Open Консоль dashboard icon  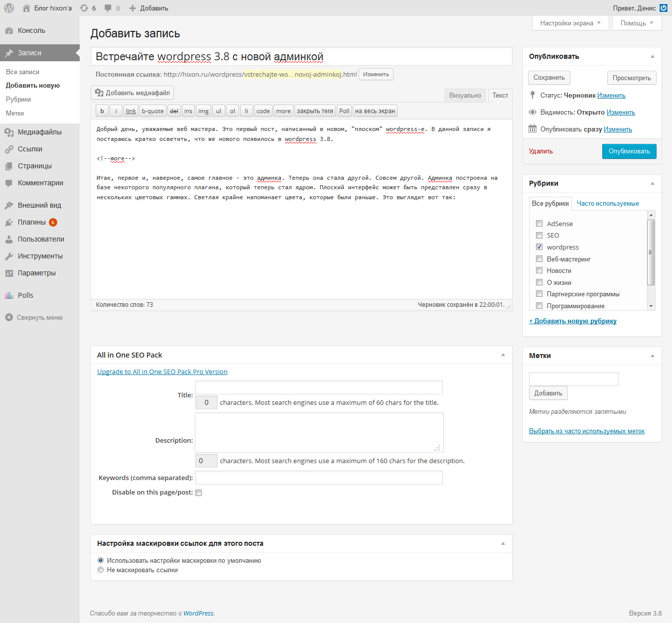pos(9,30)
